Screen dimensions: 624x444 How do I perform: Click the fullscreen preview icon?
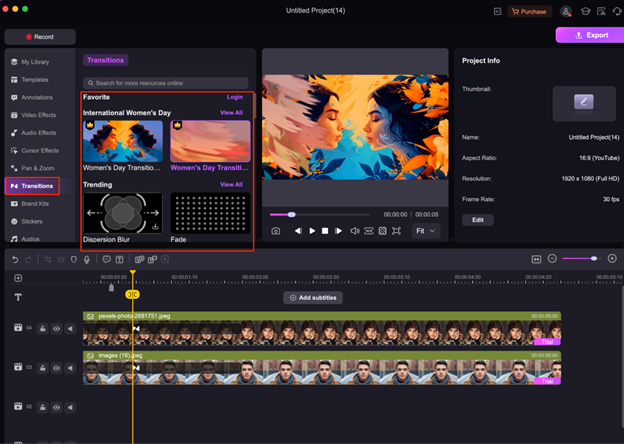coord(396,231)
